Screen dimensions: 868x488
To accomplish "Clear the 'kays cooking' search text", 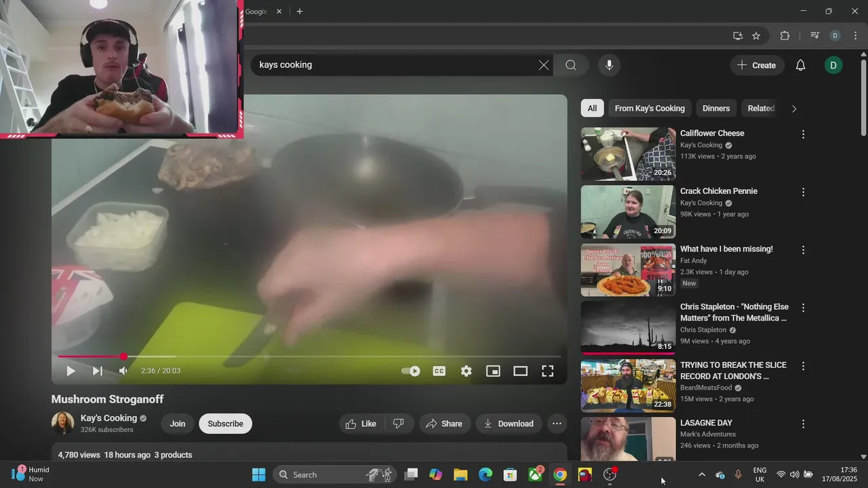I will (544, 65).
